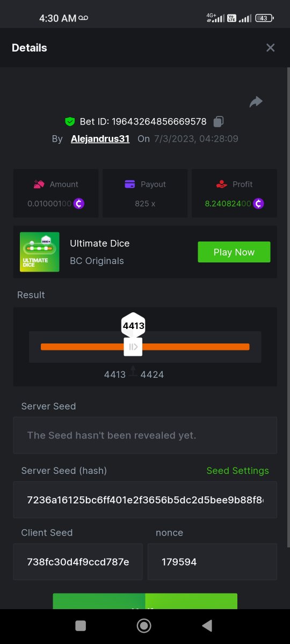Viewport: 290px width, 644px height.
Task: Tap the Ultimate Dice game thumbnail
Action: coord(40,252)
